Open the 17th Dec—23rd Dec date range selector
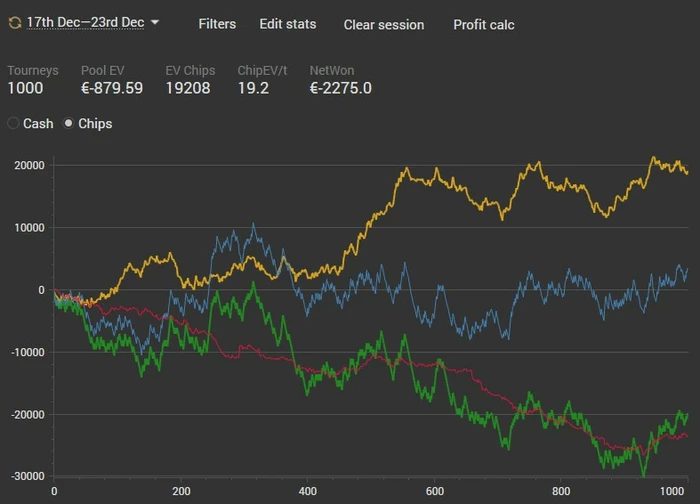700x504 pixels. pos(85,22)
